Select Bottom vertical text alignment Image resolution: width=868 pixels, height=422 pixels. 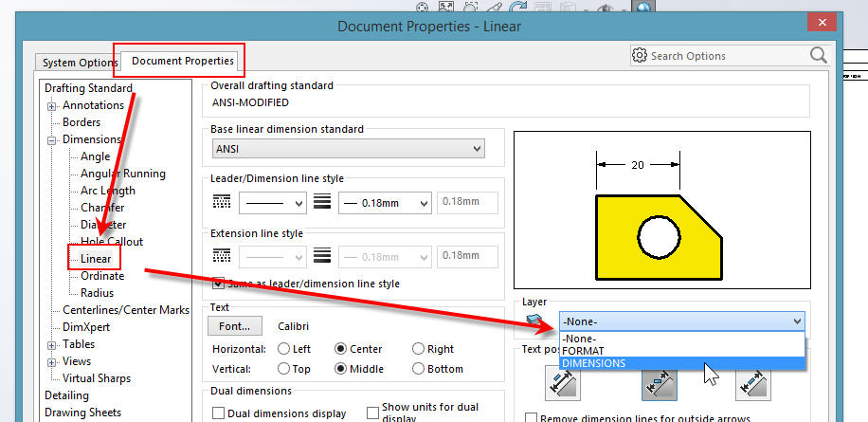point(419,368)
